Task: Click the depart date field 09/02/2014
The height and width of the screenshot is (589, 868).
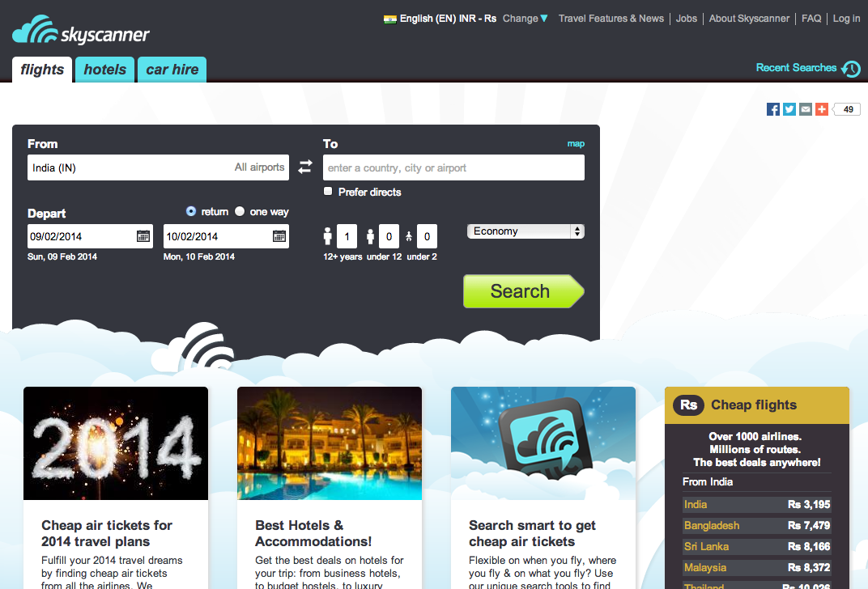Action: [x=90, y=236]
